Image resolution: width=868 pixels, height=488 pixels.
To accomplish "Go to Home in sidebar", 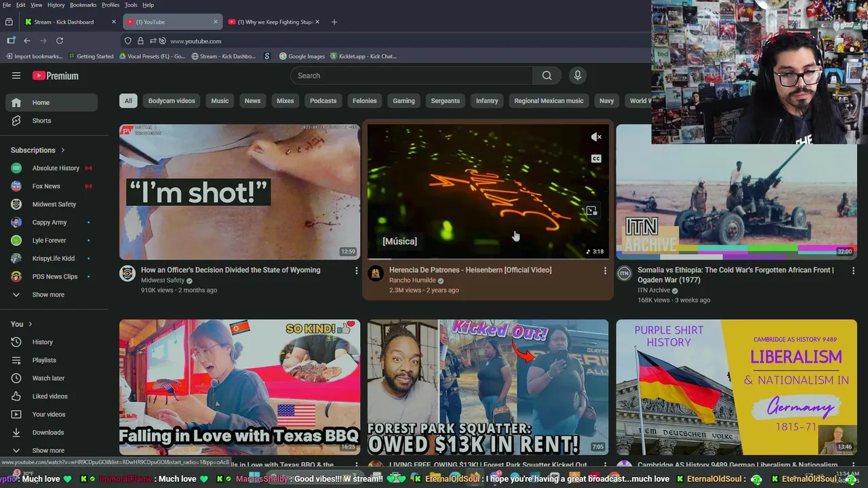I will (52, 102).
